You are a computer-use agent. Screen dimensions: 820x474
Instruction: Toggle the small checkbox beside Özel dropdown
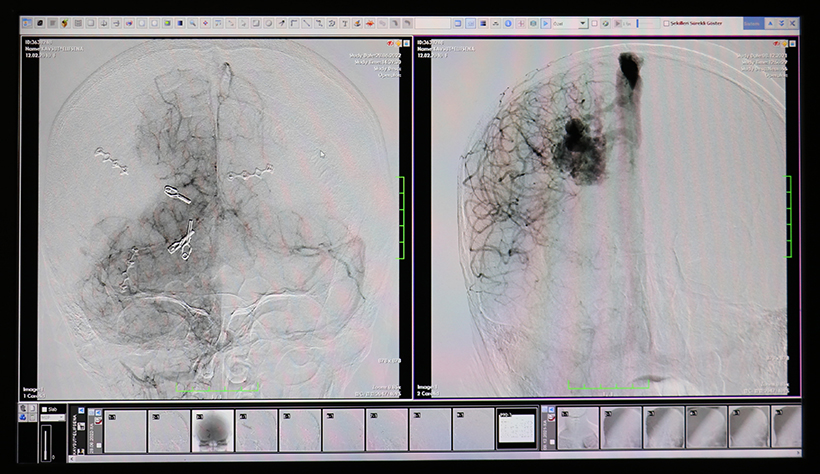tap(594, 24)
